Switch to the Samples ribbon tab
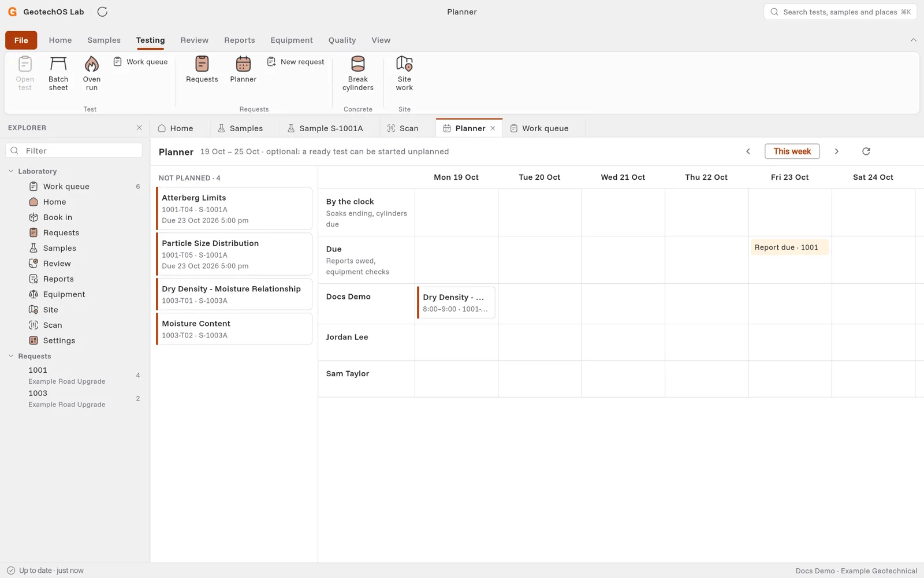 click(x=104, y=40)
